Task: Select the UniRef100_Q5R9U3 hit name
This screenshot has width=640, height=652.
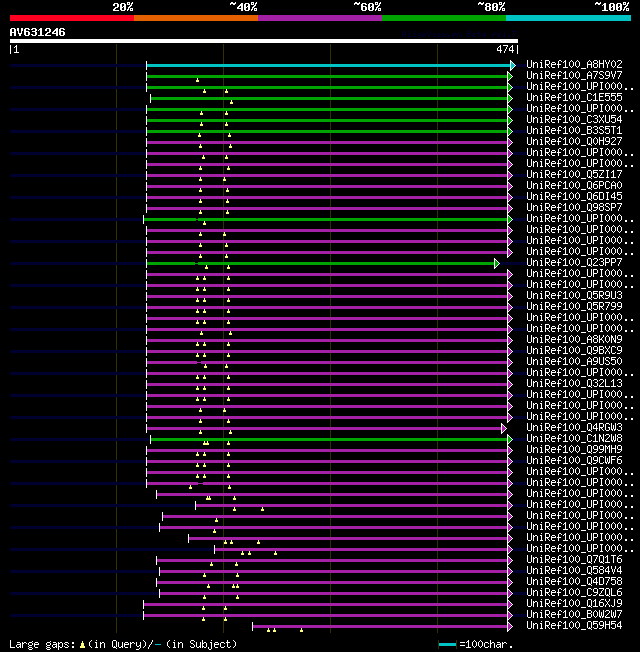Action: [574, 295]
